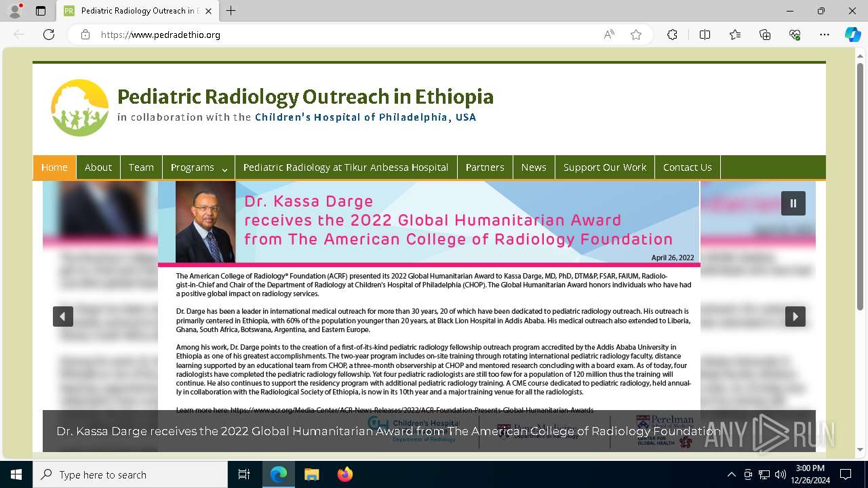The height and width of the screenshot is (488, 868).
Task: Expand the Programs dropdown menu
Action: [199, 167]
